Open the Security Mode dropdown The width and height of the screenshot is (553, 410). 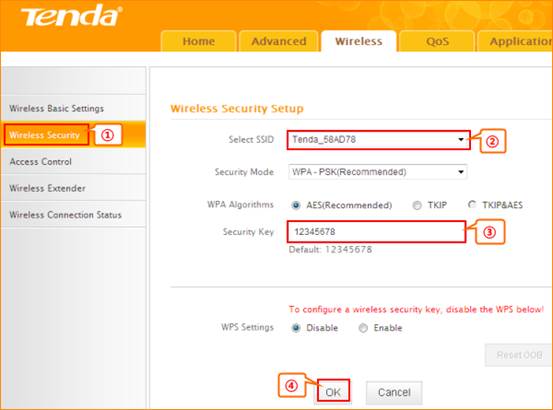point(378,172)
